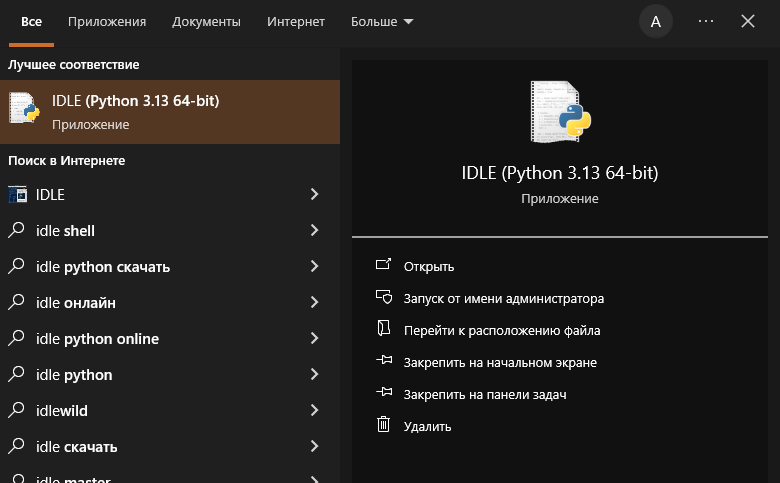Expand the idlewild suggestion chevron

tap(314, 410)
